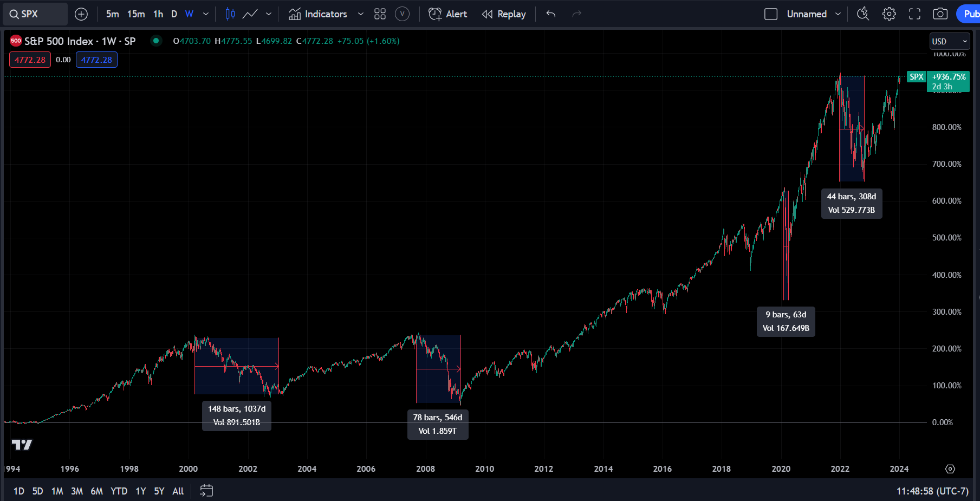Set range to All
Viewport: 980px width, 501px height.
click(178, 491)
